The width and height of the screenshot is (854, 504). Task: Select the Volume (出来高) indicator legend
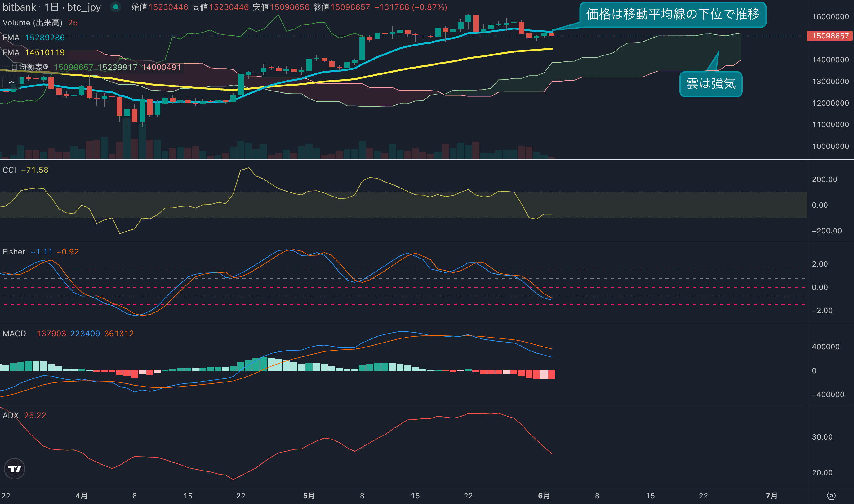[x=33, y=23]
